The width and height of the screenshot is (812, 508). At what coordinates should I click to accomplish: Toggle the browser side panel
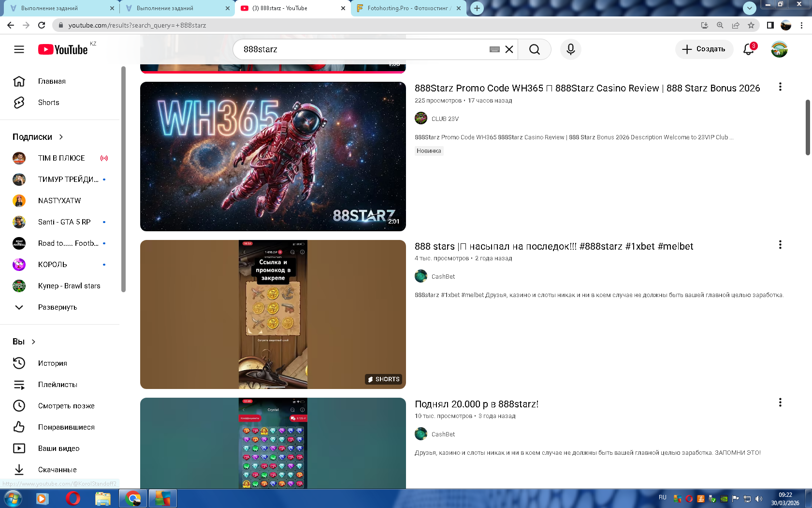click(770, 25)
